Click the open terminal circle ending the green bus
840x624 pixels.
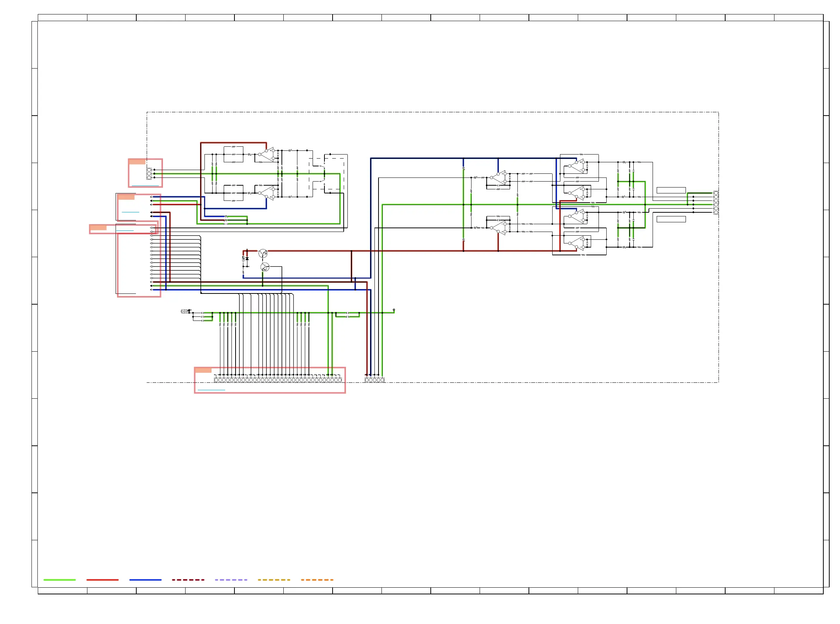(394, 310)
